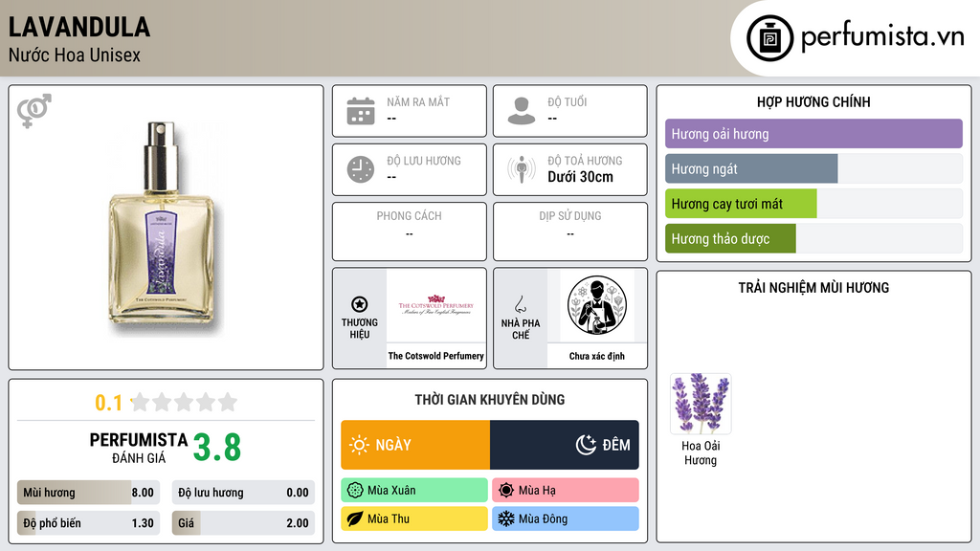The height and width of the screenshot is (551, 980).
Task: Click the person icon beside Độ tuổi
Action: pyautogui.click(x=522, y=111)
